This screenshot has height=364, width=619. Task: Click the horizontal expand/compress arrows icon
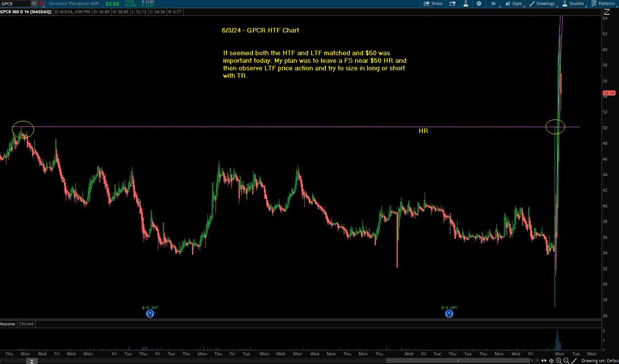(544, 361)
